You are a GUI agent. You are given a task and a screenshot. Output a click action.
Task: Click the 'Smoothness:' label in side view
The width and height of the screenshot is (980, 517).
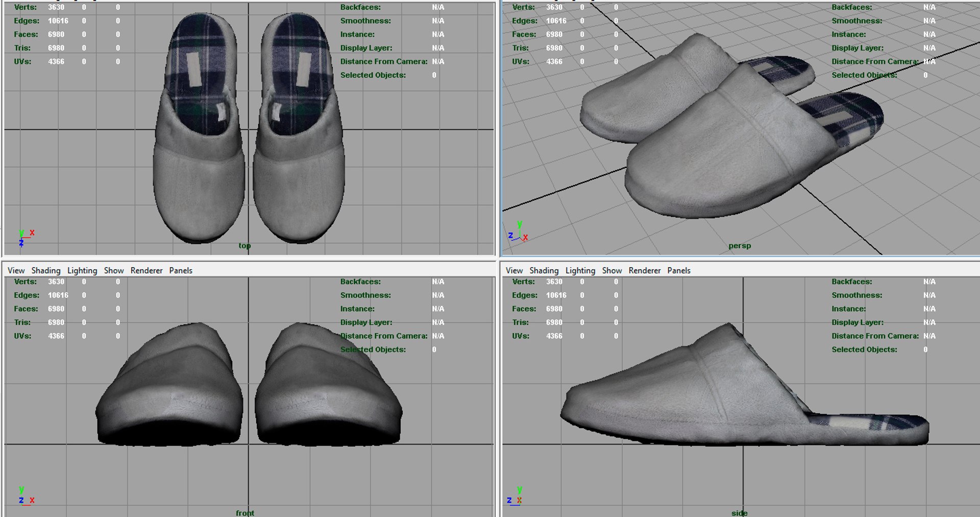pos(857,295)
